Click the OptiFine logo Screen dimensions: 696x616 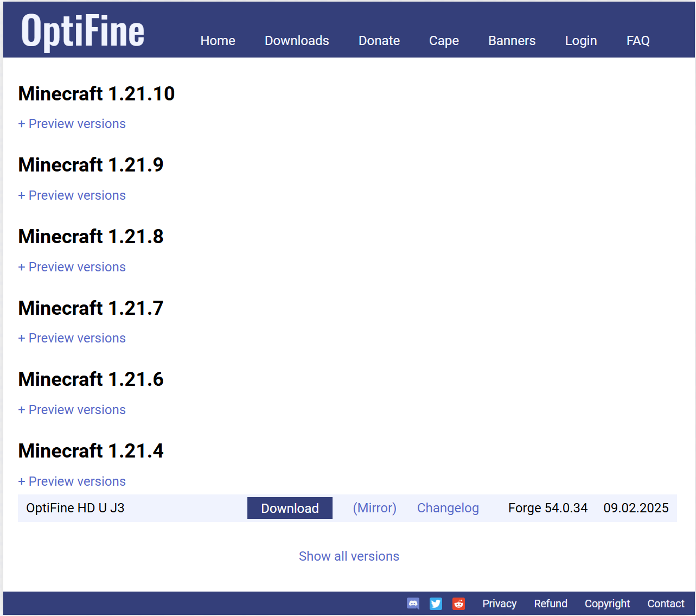[x=83, y=31]
